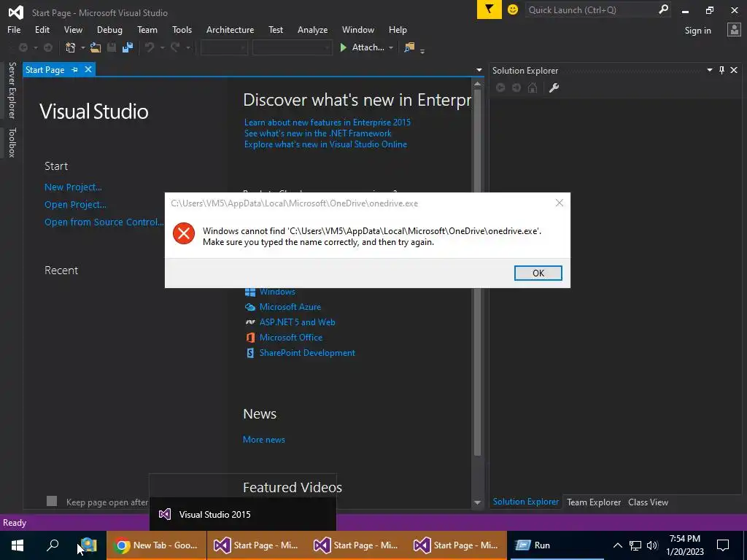The image size is (747, 560).
Task: Click the Sign in link
Action: coord(697,30)
